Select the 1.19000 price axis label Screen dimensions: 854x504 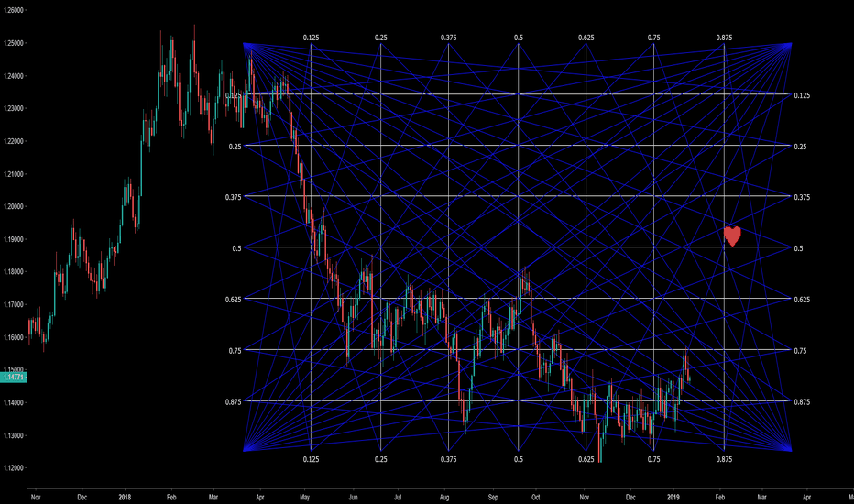[13, 239]
